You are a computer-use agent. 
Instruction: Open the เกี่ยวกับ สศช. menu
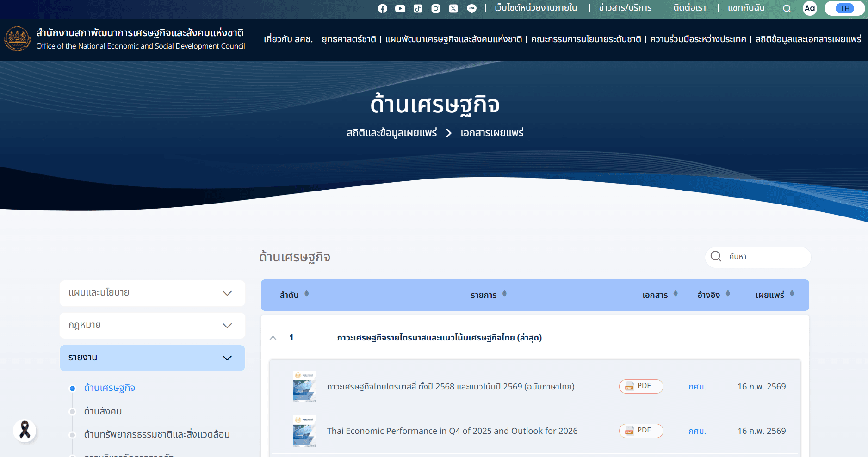click(x=288, y=39)
